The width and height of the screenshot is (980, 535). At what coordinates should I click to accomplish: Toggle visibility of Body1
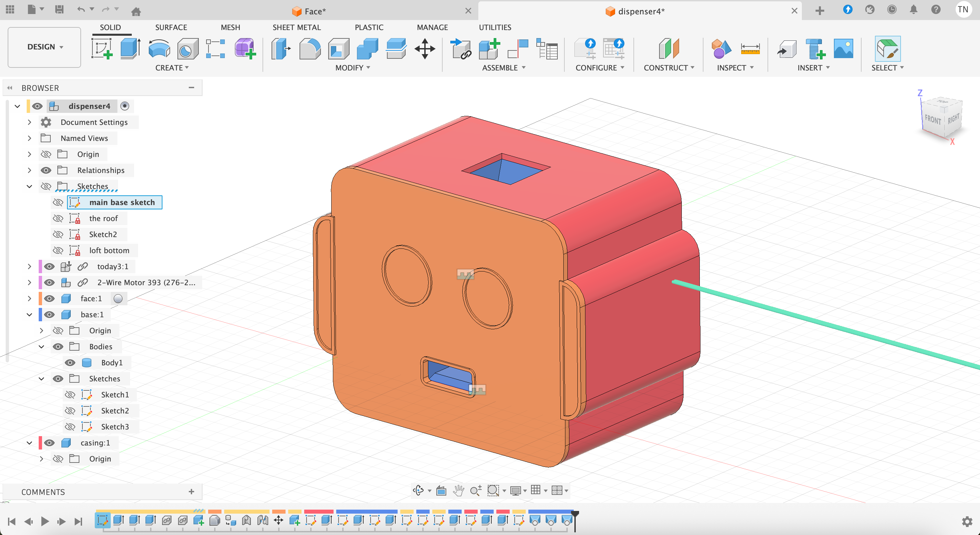click(70, 362)
